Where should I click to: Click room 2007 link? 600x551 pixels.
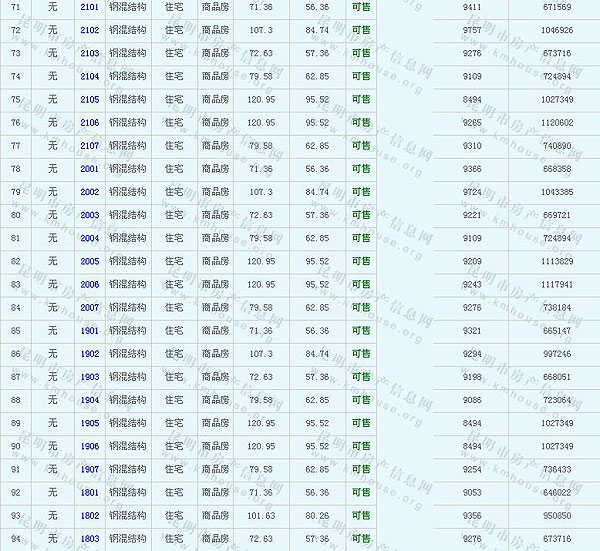pos(89,307)
